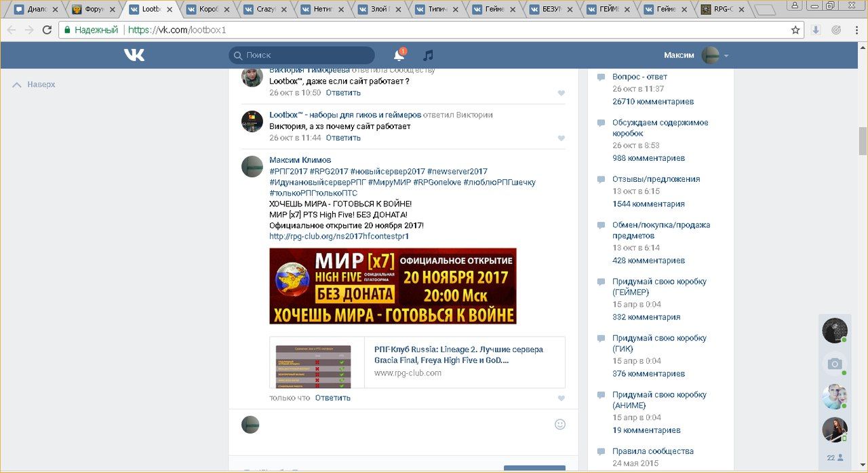Viewport: 868px width, 473px height.
Task: Open the МИР x7 banner image
Action: click(x=393, y=286)
